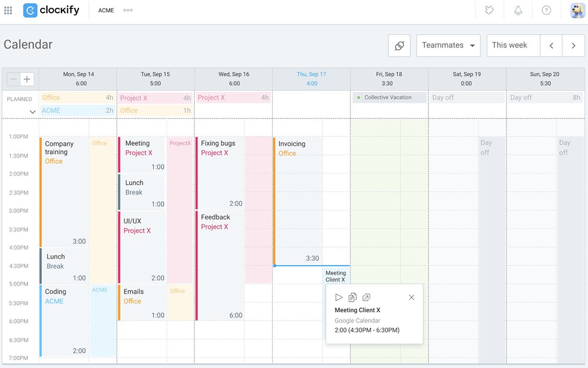This screenshot has width=588, height=368.
Task: Click the This week date range selector
Action: tap(513, 46)
